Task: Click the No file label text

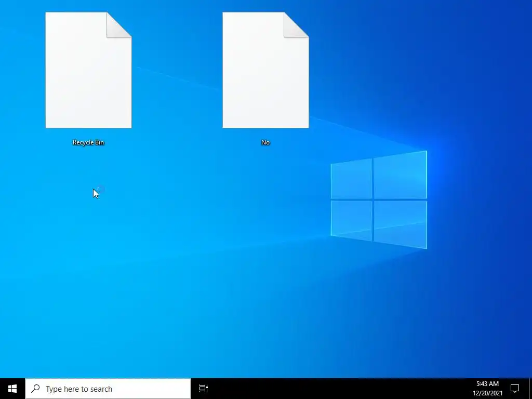Action: (x=265, y=142)
